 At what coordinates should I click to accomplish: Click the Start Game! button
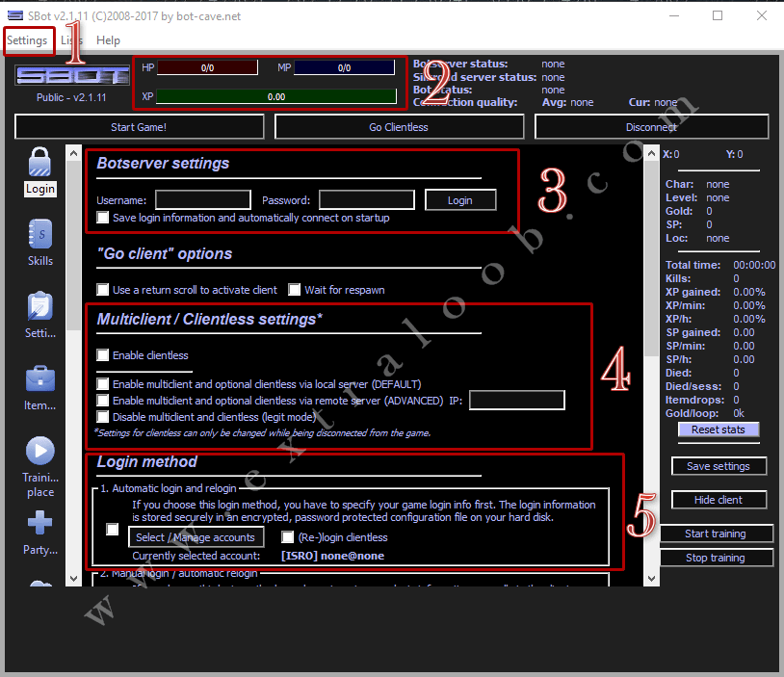point(139,127)
